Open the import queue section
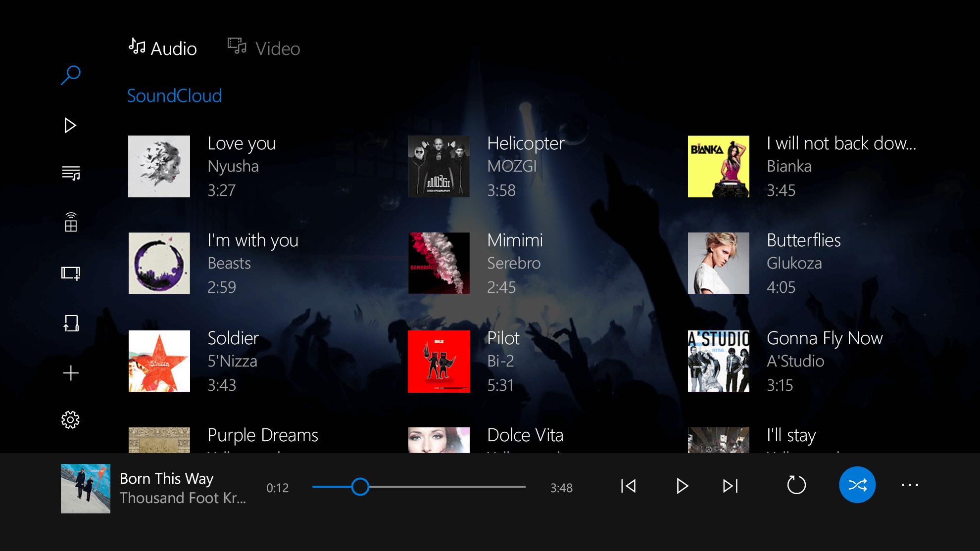Screen dimensions: 980x551 [71, 323]
